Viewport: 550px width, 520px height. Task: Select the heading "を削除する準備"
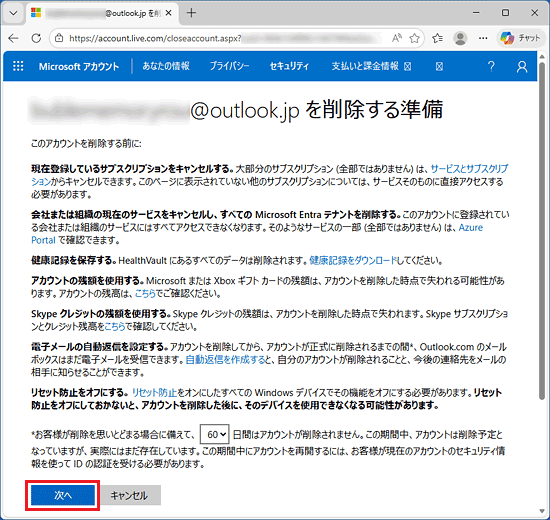coord(374,109)
